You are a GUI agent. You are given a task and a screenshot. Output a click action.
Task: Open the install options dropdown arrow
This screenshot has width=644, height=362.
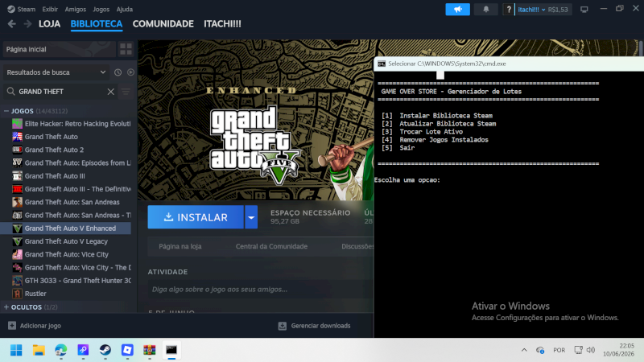point(251,217)
